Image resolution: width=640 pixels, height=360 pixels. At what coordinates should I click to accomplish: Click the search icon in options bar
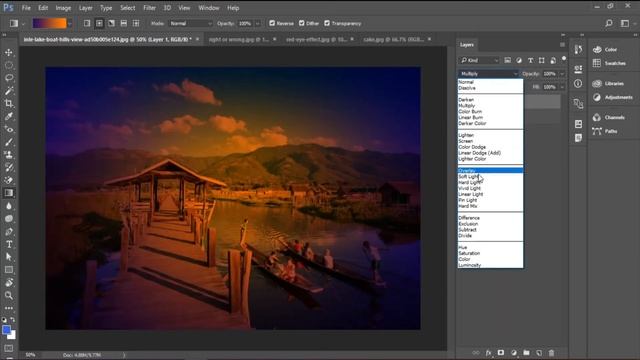[x=609, y=23]
